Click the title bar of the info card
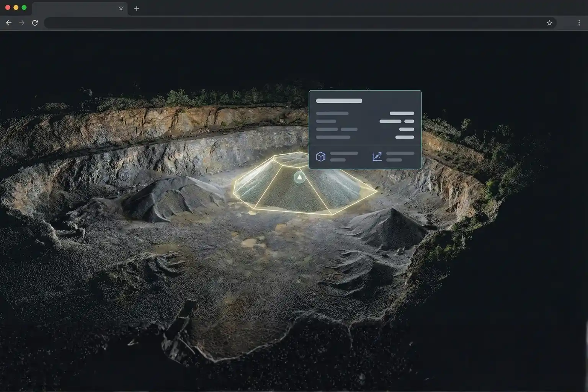 [339, 101]
